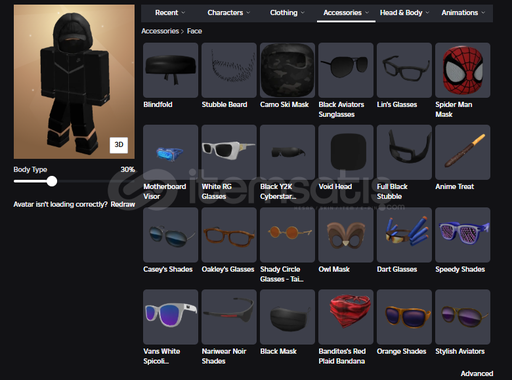Screen dimensions: 512x380
Task: Select the Dart Glasses accessory
Action: point(404,235)
